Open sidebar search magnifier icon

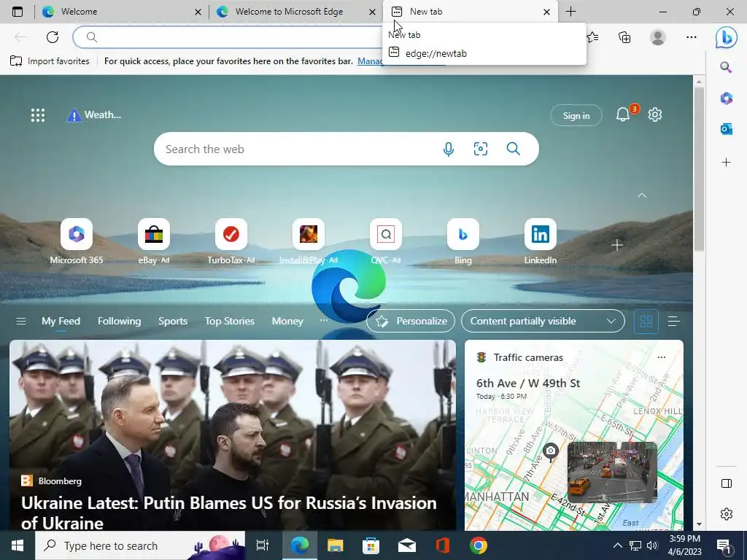point(726,67)
